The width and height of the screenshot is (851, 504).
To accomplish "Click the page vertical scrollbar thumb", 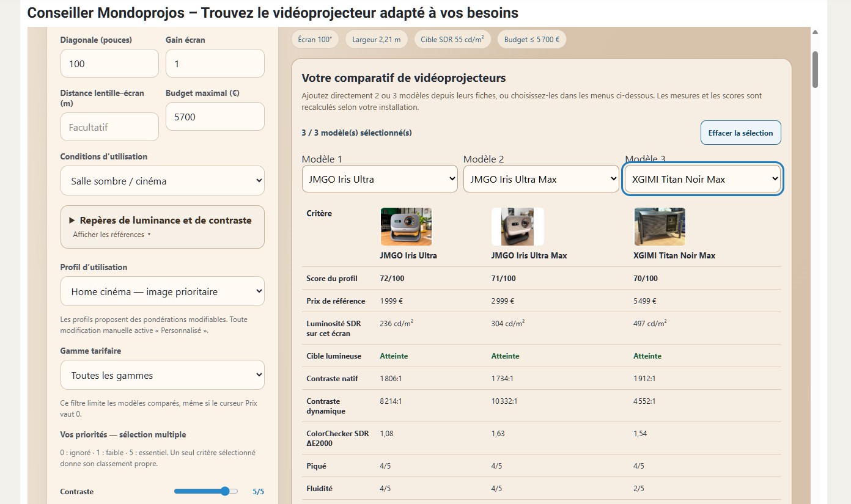I will pos(815,70).
